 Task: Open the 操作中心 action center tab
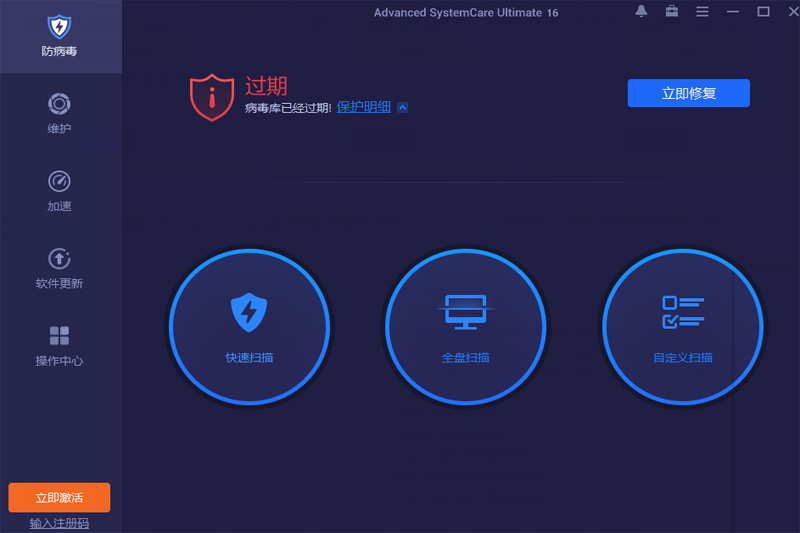pyautogui.click(x=60, y=346)
